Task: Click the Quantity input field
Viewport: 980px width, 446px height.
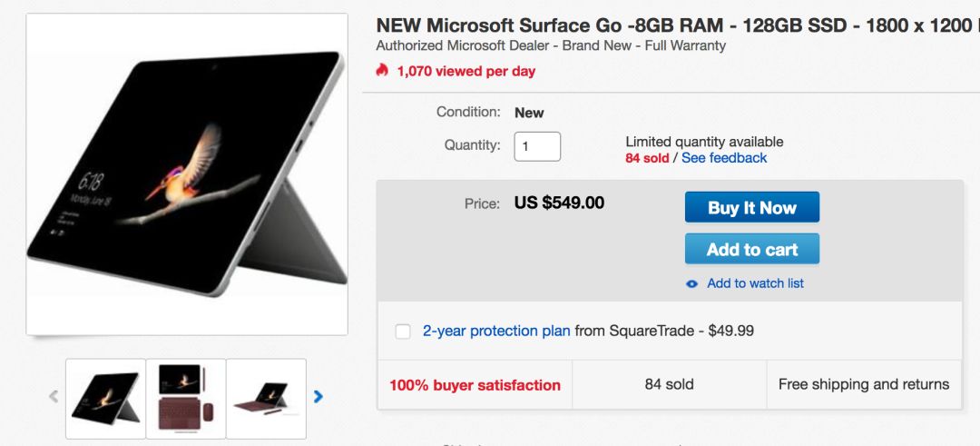Action: coord(537,146)
